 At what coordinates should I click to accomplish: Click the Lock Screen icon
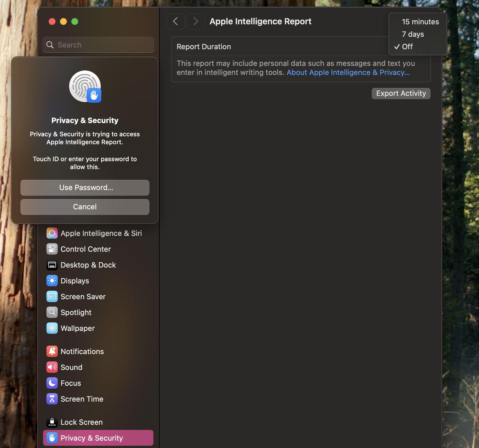click(52, 422)
